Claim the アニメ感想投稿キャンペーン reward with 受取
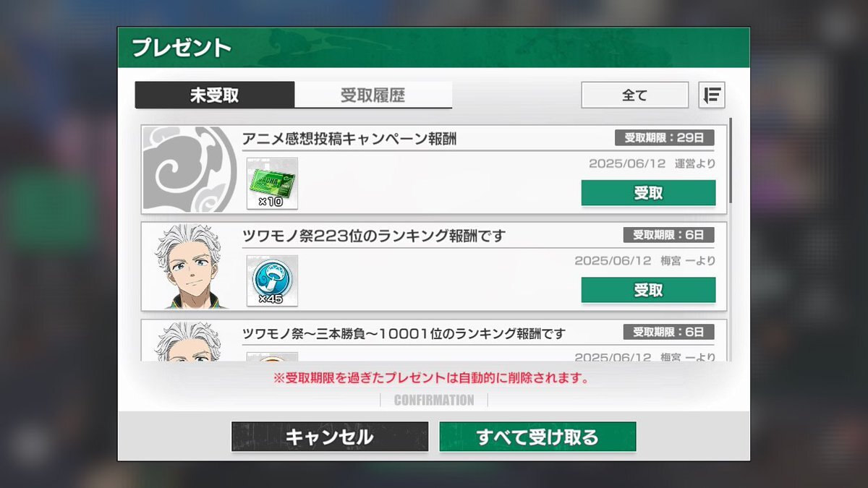This screenshot has width=868, height=488. point(648,193)
